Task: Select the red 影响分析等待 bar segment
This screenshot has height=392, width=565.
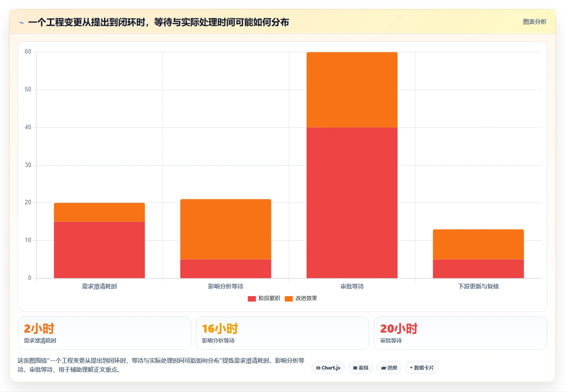Action: click(x=226, y=269)
